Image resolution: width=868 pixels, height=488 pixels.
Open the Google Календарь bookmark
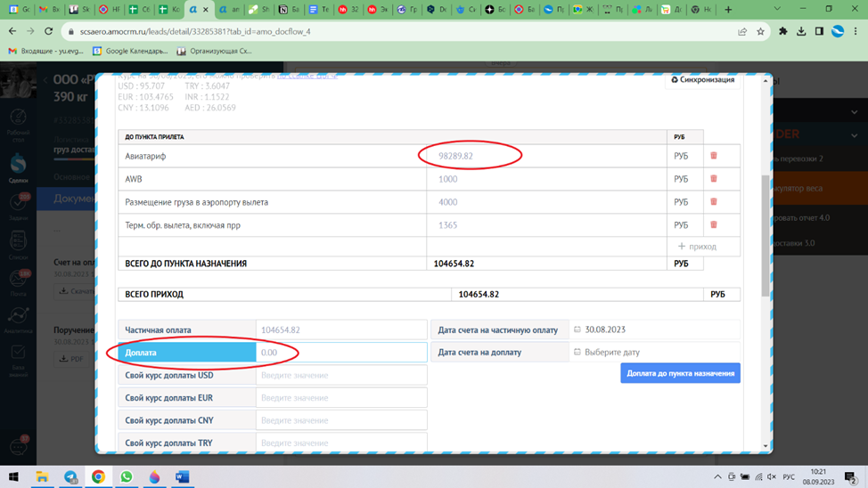[127, 52]
